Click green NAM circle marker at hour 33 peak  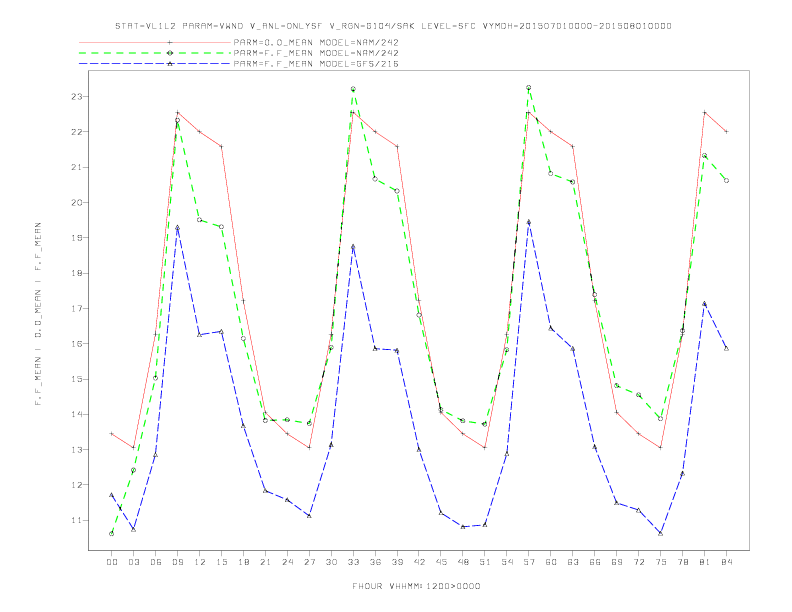point(353,89)
